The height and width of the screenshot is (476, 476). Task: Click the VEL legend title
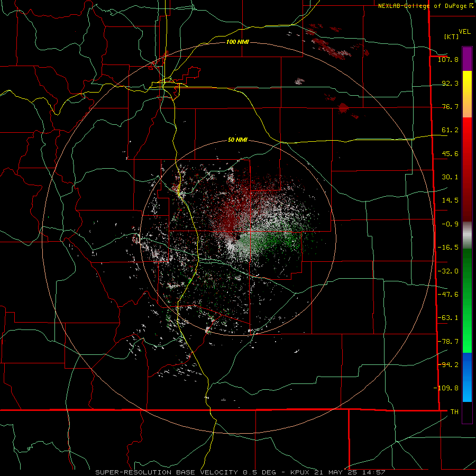tap(464, 32)
